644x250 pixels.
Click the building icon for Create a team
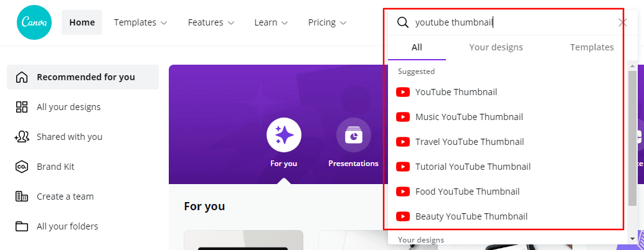tap(21, 197)
